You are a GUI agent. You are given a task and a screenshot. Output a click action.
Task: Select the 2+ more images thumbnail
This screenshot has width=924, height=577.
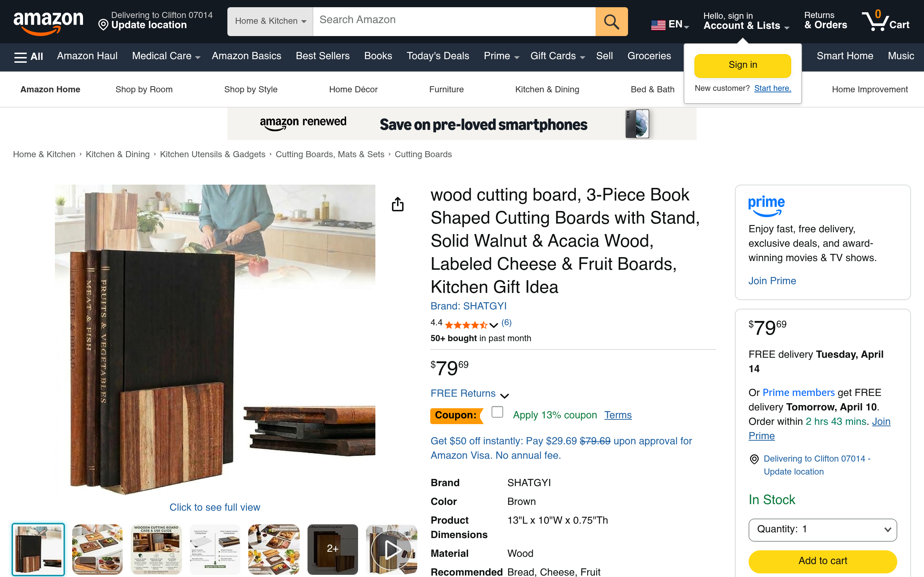pyautogui.click(x=332, y=549)
